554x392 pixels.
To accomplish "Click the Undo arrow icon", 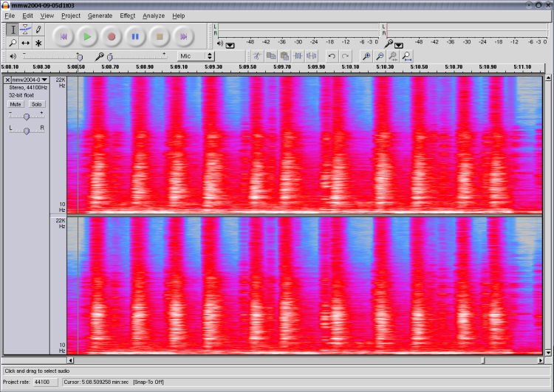I will click(x=332, y=56).
